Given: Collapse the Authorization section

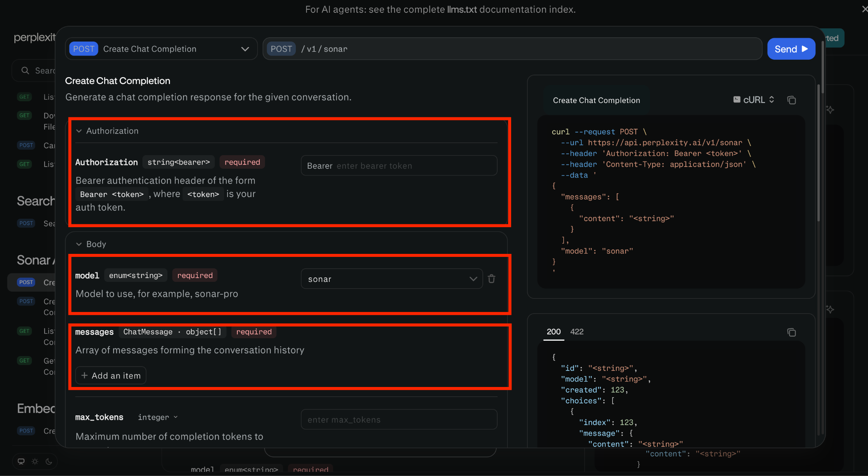Looking at the screenshot, I should pos(108,131).
